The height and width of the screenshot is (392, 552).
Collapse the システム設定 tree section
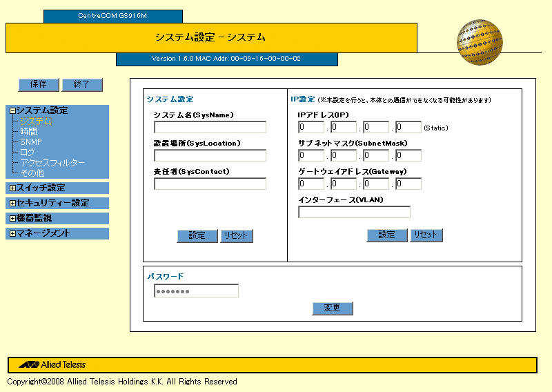click(12, 110)
